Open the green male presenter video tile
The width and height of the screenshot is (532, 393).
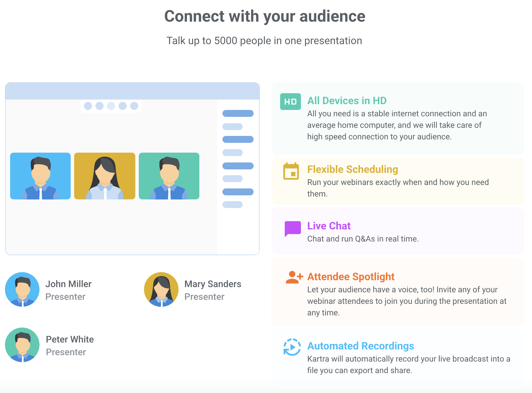click(169, 176)
